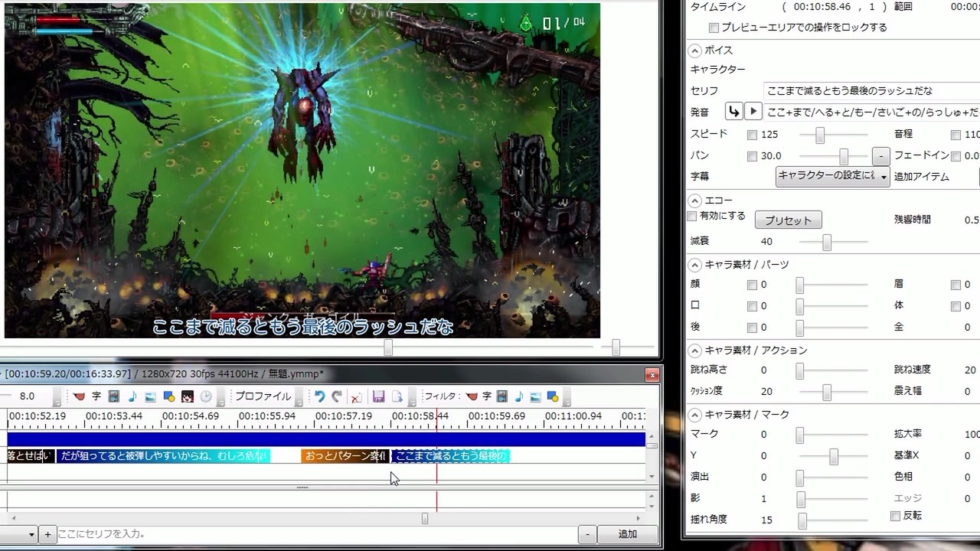Open the プロファイル dropdown
Screen dimensions: 980x551
pos(263,396)
